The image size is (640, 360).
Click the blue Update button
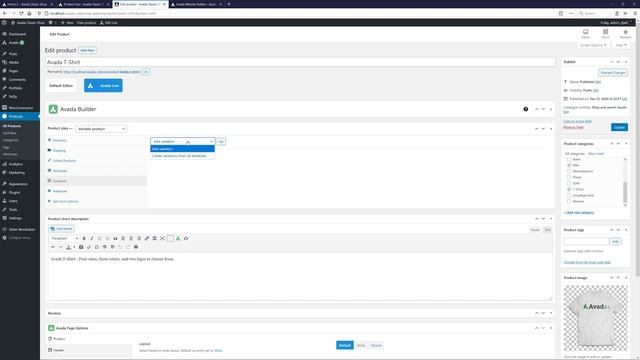click(619, 127)
